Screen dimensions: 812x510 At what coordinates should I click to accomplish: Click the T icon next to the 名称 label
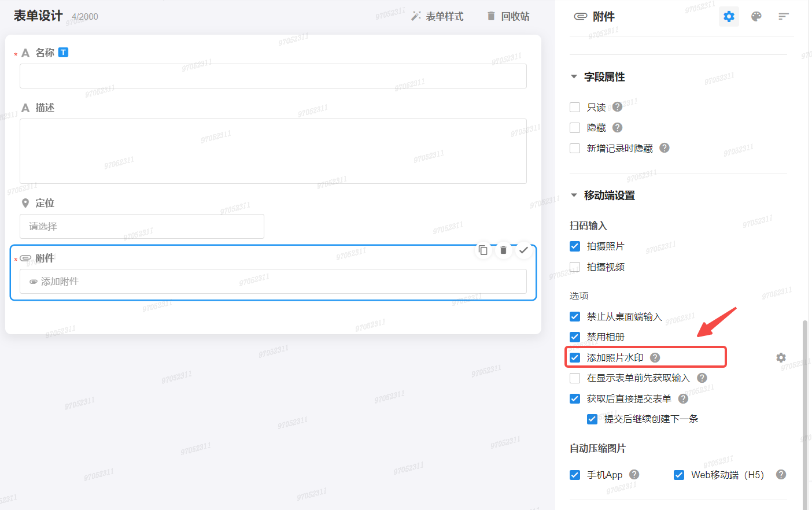click(63, 52)
